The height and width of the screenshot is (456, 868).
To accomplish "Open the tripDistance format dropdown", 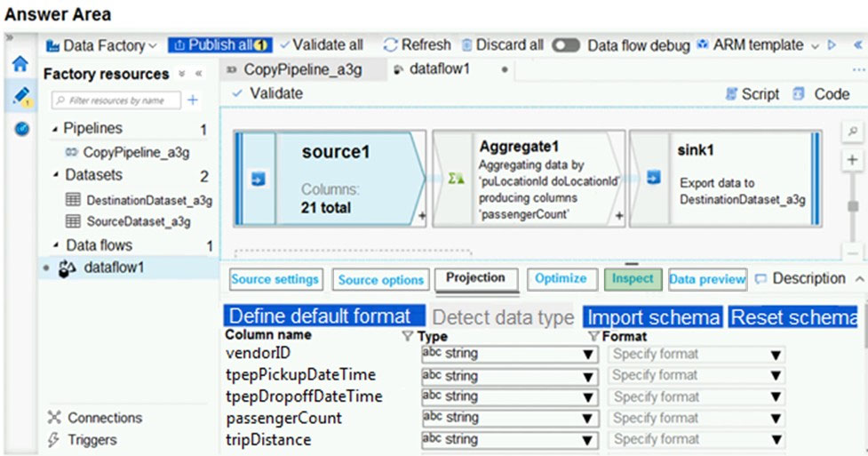I will [697, 440].
